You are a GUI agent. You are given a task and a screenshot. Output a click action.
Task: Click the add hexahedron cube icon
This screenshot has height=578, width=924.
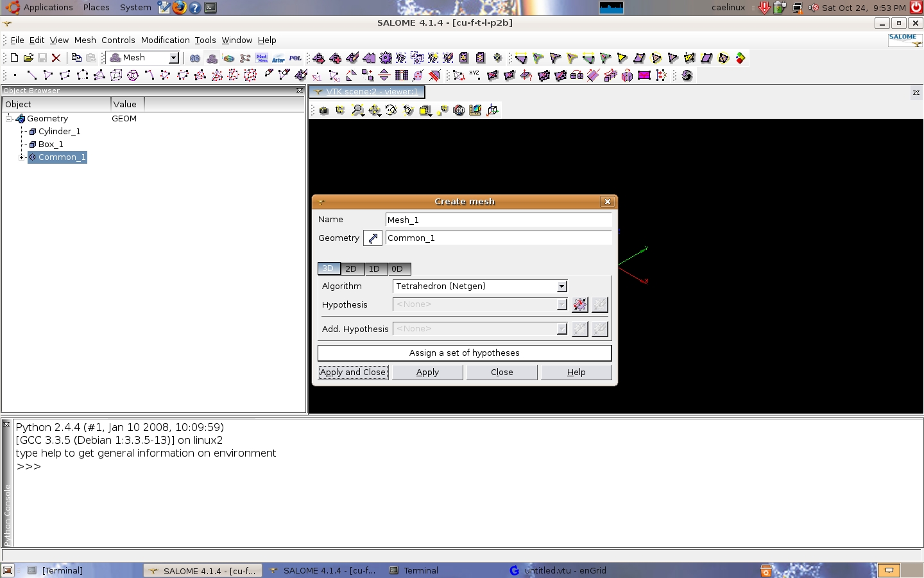coord(116,75)
